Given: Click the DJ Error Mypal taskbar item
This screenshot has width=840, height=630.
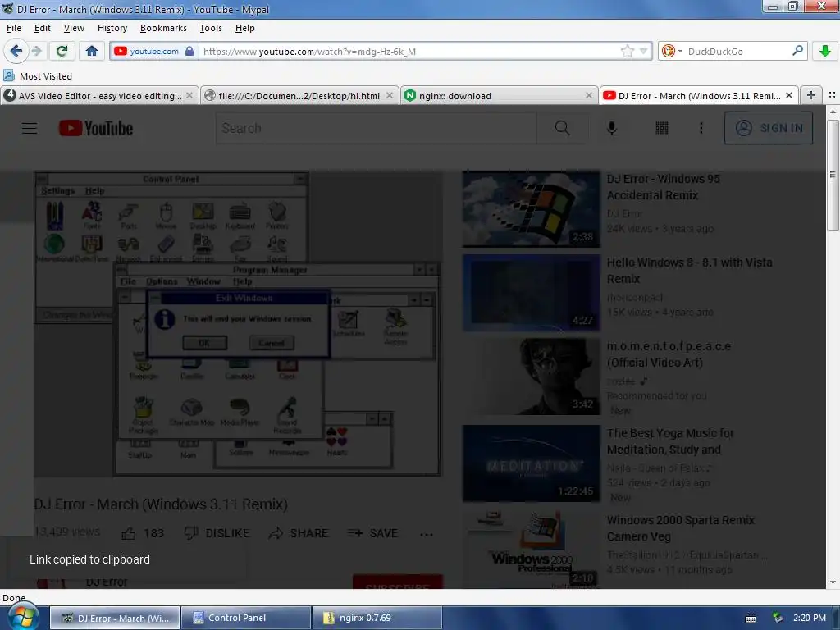Looking at the screenshot, I should coord(115,618).
